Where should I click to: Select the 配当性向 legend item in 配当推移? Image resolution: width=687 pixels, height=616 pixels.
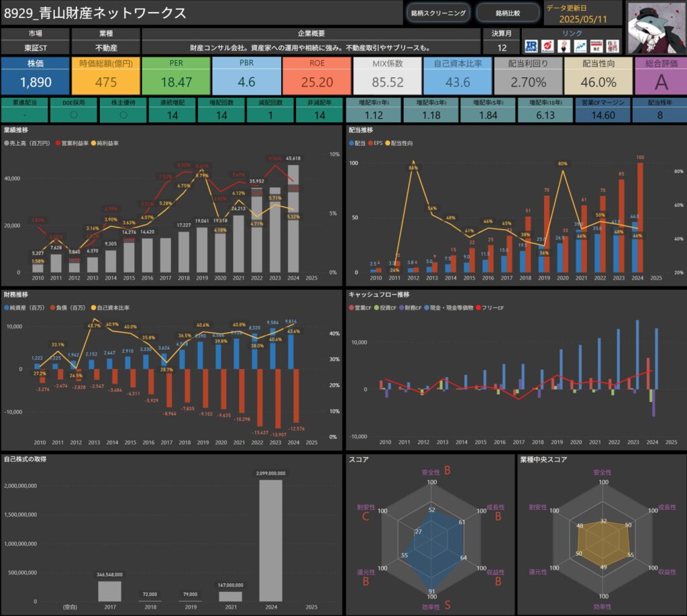399,144
